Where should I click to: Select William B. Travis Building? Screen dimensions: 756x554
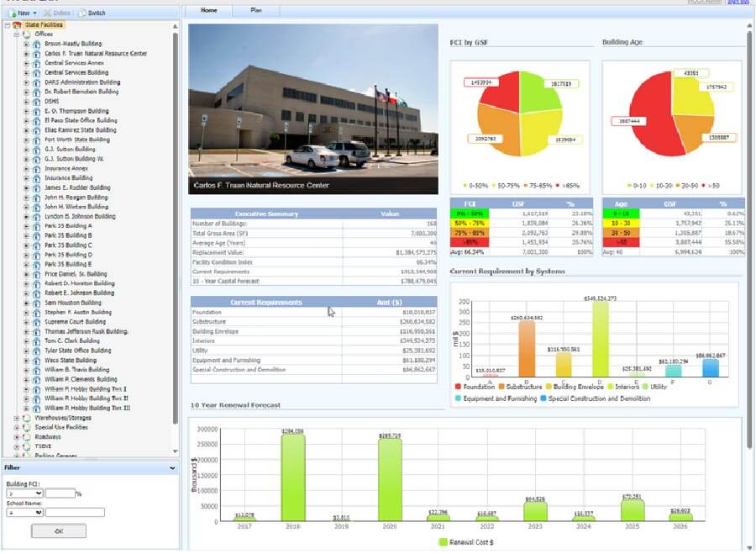[x=76, y=370]
